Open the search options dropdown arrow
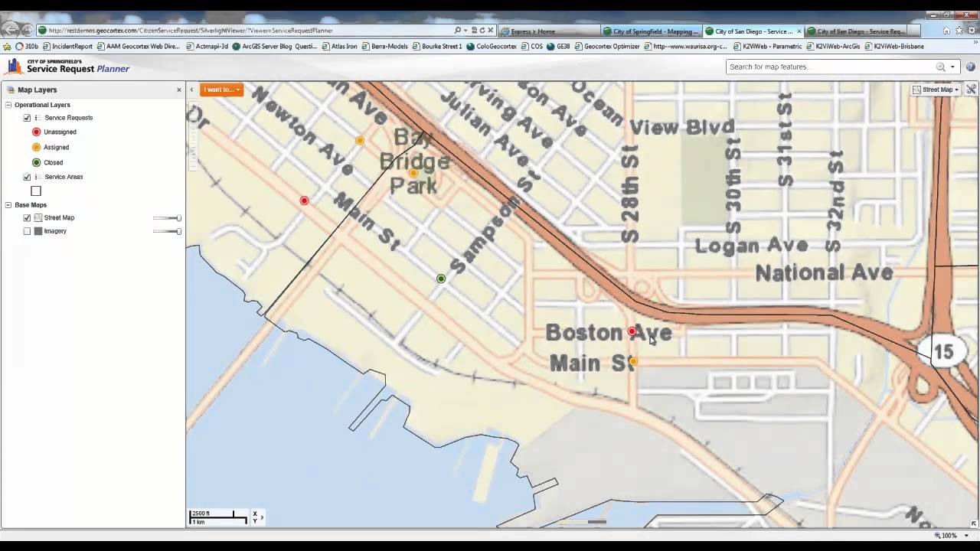This screenshot has width=980, height=551. pyautogui.click(x=952, y=67)
